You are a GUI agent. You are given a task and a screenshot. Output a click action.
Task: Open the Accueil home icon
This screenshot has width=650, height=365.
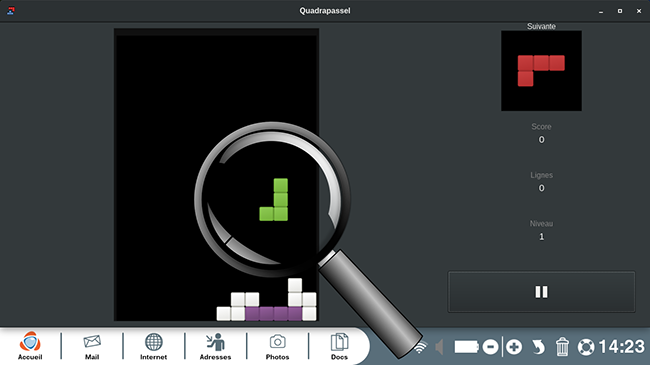click(30, 346)
